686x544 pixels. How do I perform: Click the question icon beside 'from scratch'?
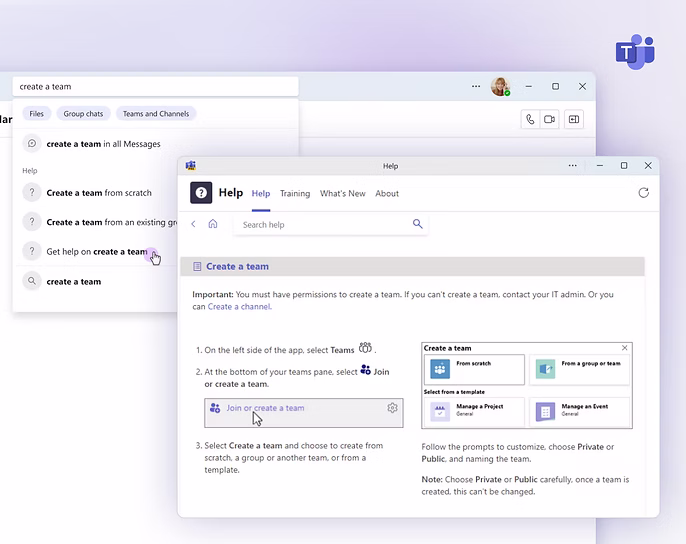point(32,192)
